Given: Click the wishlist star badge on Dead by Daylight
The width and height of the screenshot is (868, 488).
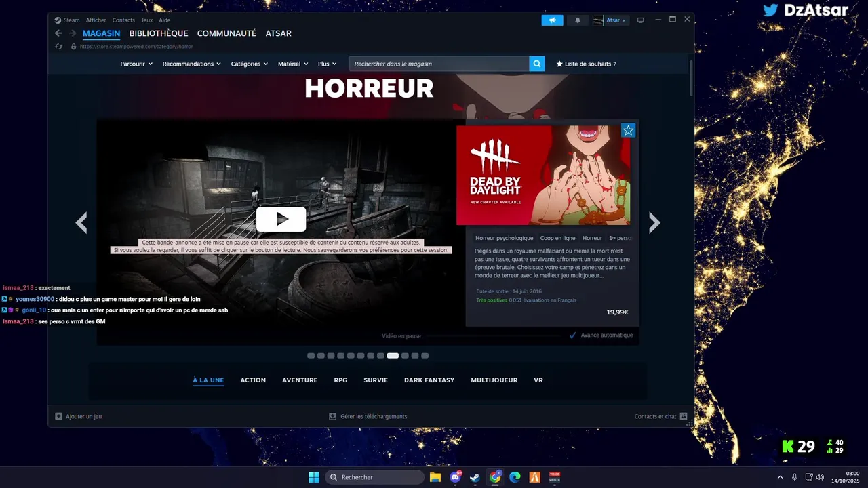Looking at the screenshot, I should coord(629,130).
